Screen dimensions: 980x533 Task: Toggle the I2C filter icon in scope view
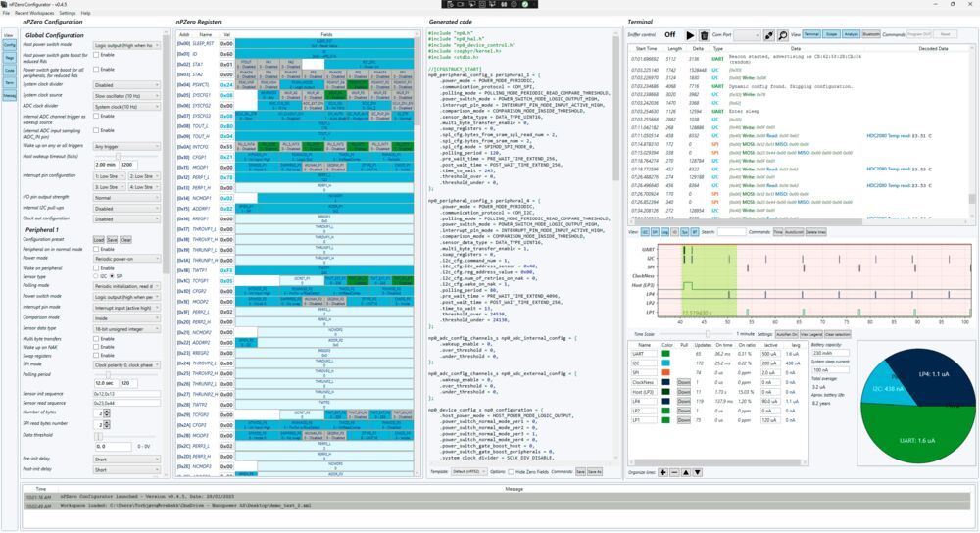pyautogui.click(x=645, y=232)
